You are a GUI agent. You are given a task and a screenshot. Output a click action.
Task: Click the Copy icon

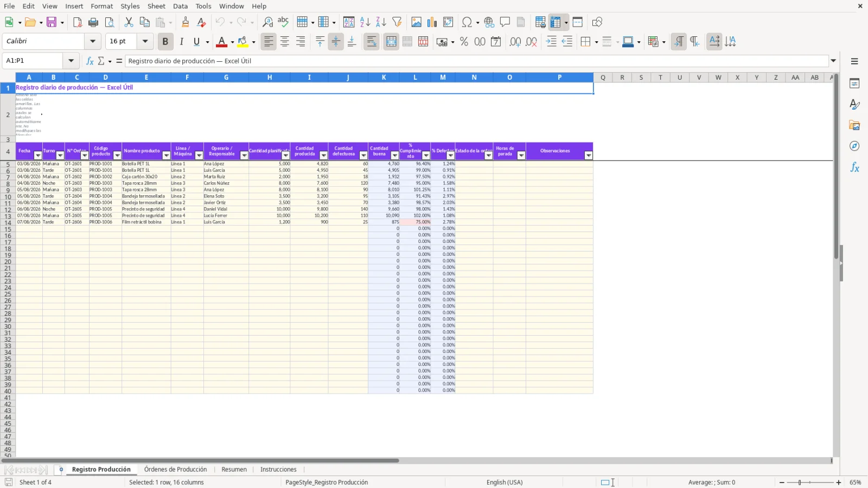pyautogui.click(x=144, y=22)
